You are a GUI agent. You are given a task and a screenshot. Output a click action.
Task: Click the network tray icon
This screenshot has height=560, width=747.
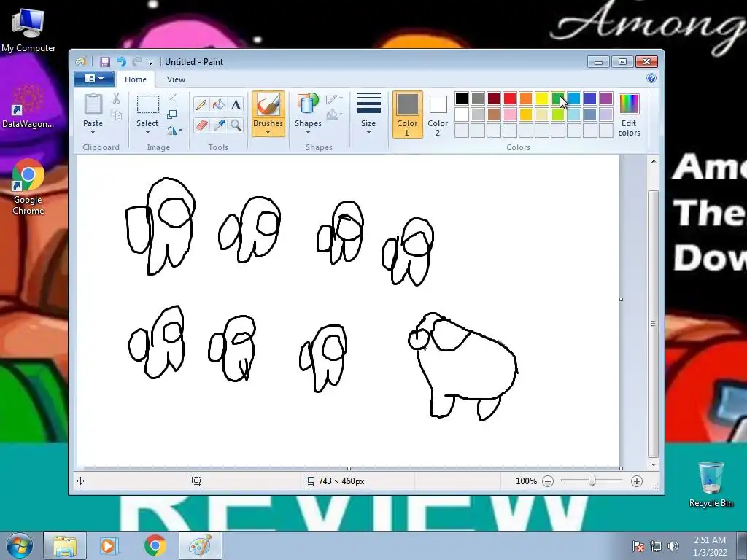coord(656,546)
